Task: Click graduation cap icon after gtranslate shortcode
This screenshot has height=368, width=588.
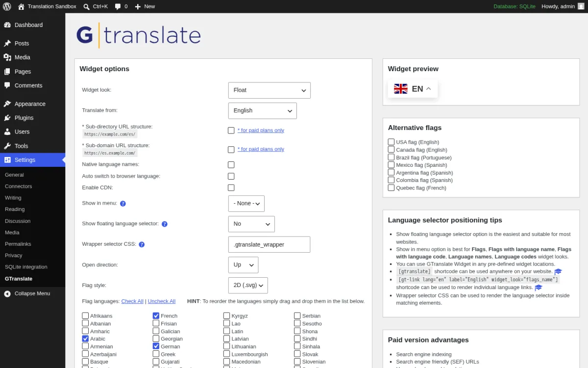Action: point(558,271)
